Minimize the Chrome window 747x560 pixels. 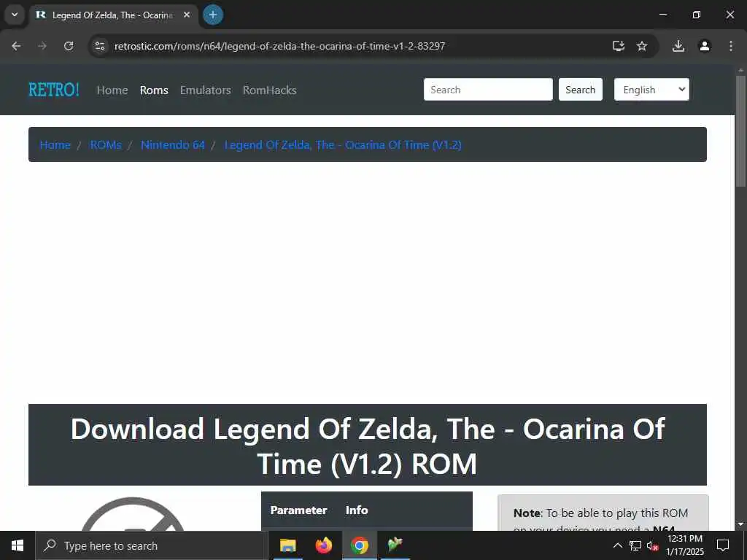coord(662,15)
